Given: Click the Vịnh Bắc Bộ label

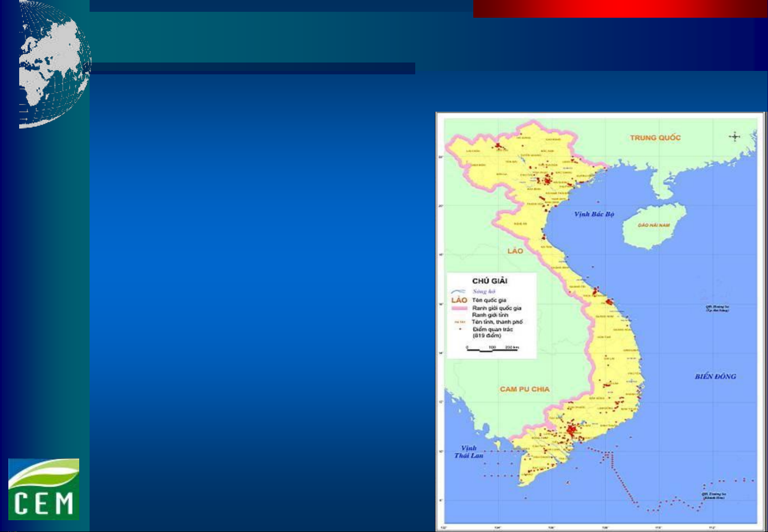Looking at the screenshot, I should coord(594,214).
